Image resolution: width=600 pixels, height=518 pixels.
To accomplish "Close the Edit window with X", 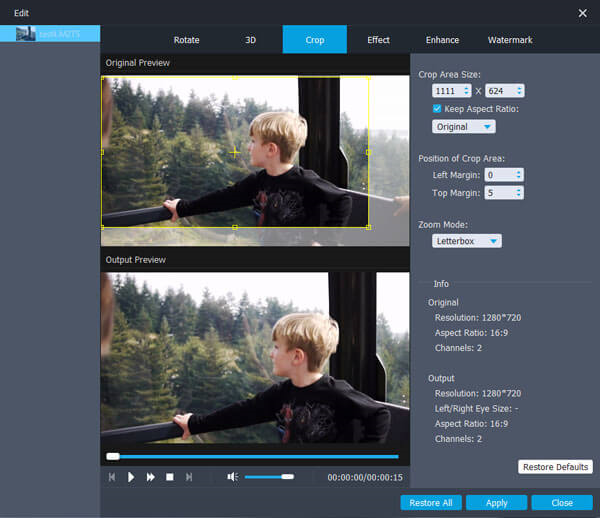I will point(583,13).
